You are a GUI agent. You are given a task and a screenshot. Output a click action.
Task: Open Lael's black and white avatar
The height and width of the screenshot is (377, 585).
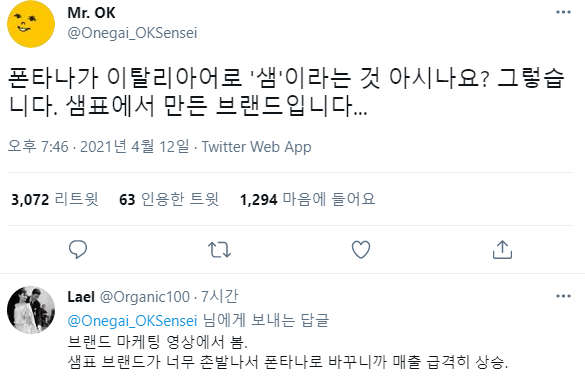[x=31, y=310]
